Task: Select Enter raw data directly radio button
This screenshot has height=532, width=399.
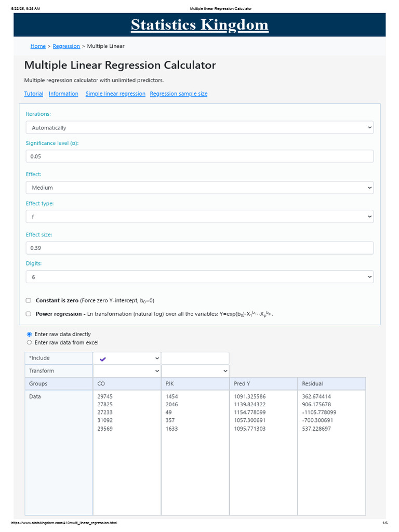Action: pyautogui.click(x=29, y=334)
